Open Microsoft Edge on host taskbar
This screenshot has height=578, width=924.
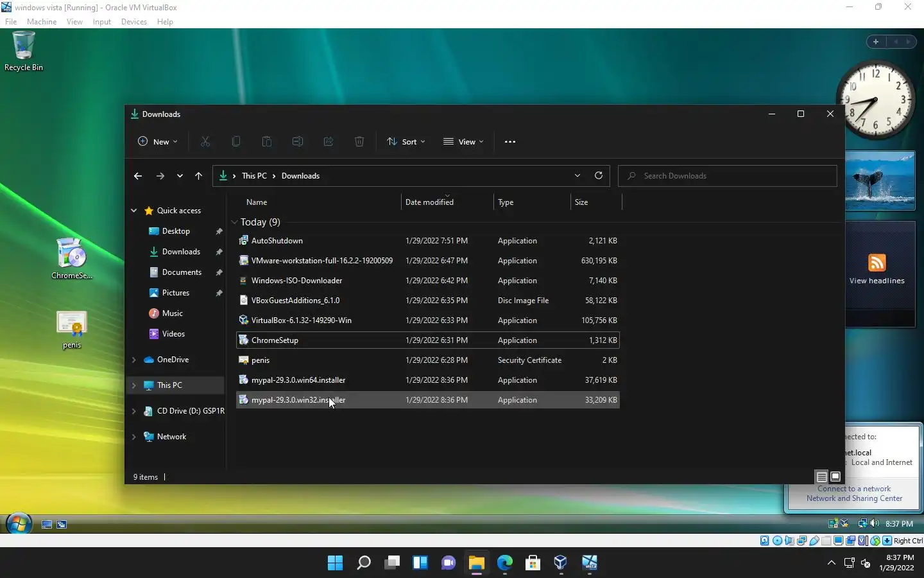pos(505,563)
